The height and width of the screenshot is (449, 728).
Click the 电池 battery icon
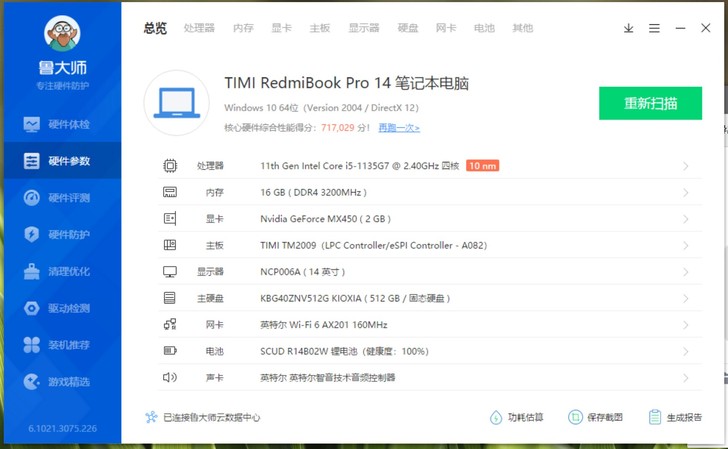click(x=170, y=351)
